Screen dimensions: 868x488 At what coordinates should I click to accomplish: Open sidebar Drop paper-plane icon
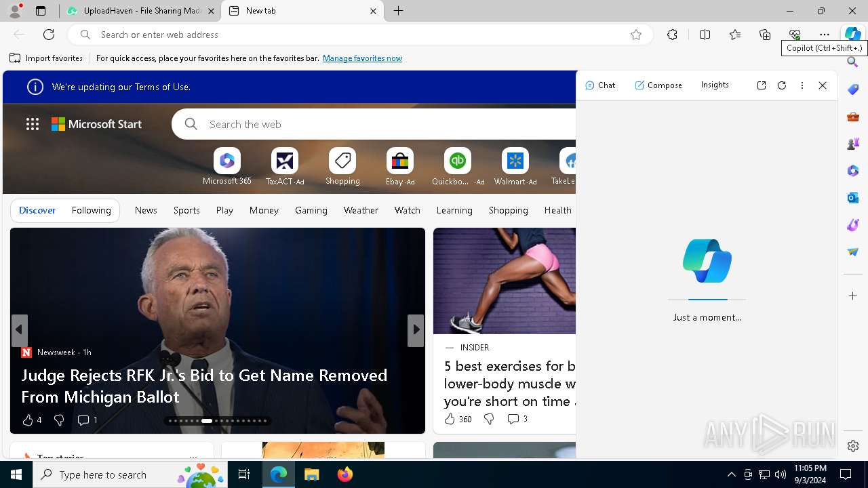pyautogui.click(x=853, y=252)
